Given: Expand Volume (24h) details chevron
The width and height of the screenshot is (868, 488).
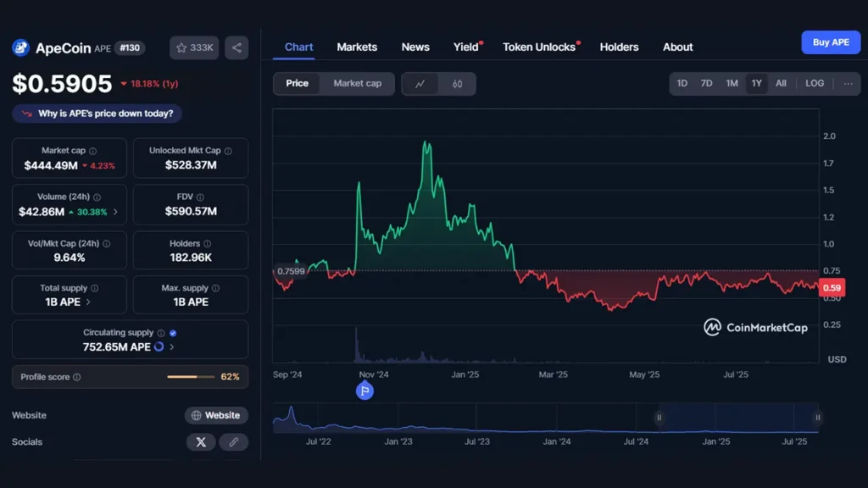Looking at the screenshot, I should pos(115,212).
